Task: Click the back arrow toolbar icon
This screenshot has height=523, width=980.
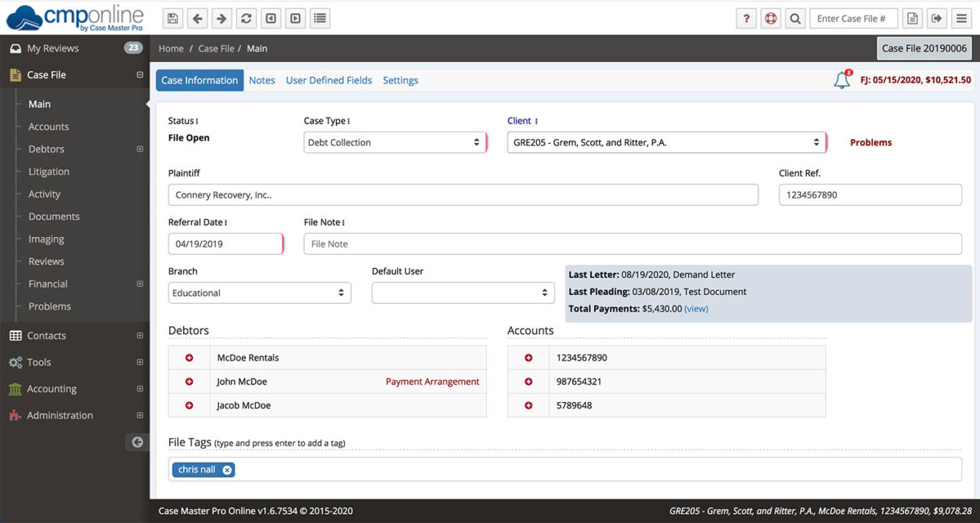Action: [198, 18]
